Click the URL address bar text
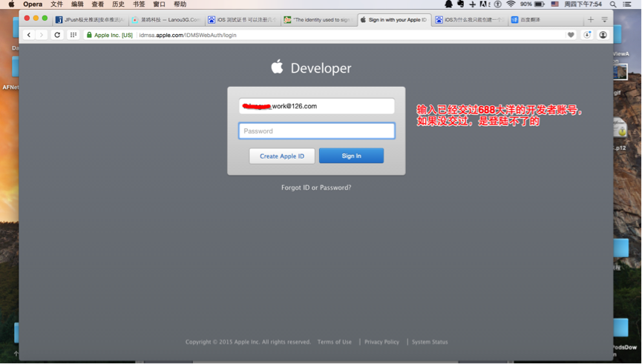 (x=188, y=35)
